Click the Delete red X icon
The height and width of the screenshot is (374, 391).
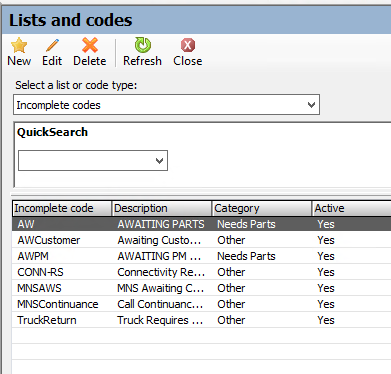coord(90,45)
